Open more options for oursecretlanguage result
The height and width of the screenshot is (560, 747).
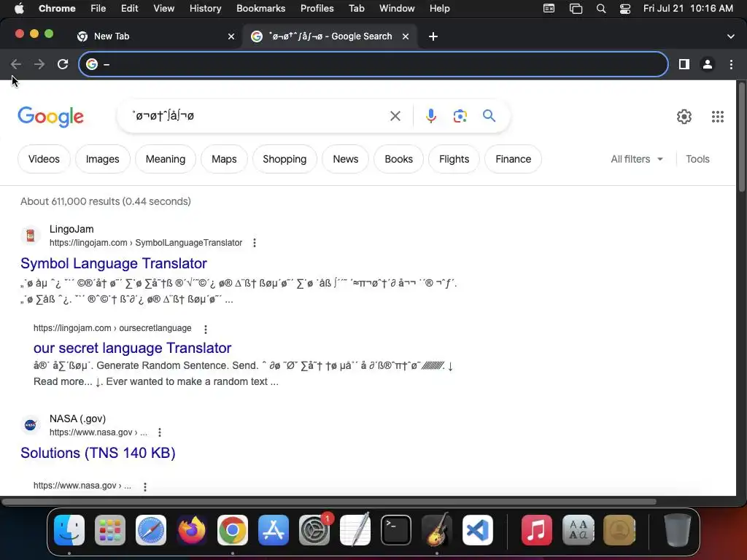[x=205, y=329]
